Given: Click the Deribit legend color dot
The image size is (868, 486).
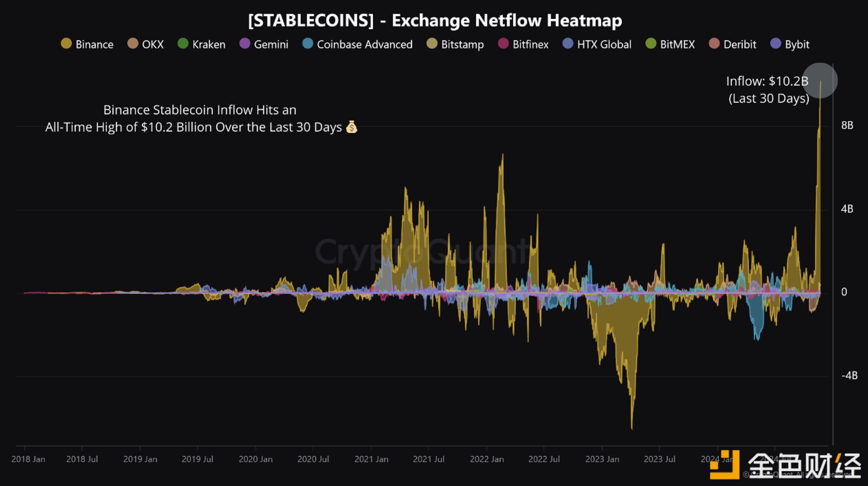Looking at the screenshot, I should tap(714, 44).
